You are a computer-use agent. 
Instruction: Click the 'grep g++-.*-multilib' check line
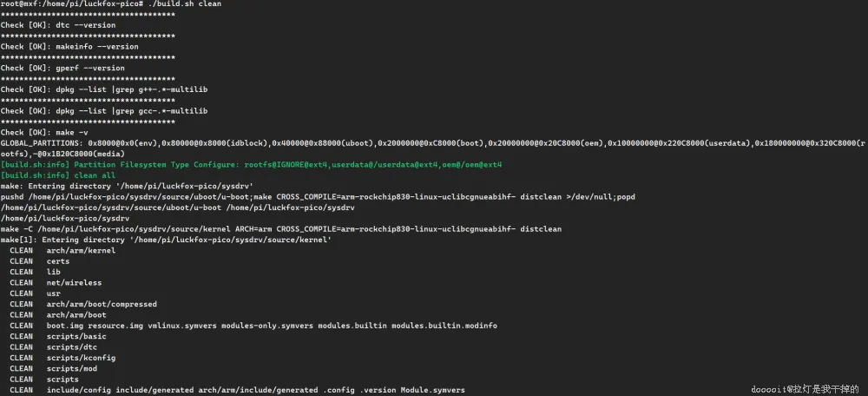tap(104, 89)
